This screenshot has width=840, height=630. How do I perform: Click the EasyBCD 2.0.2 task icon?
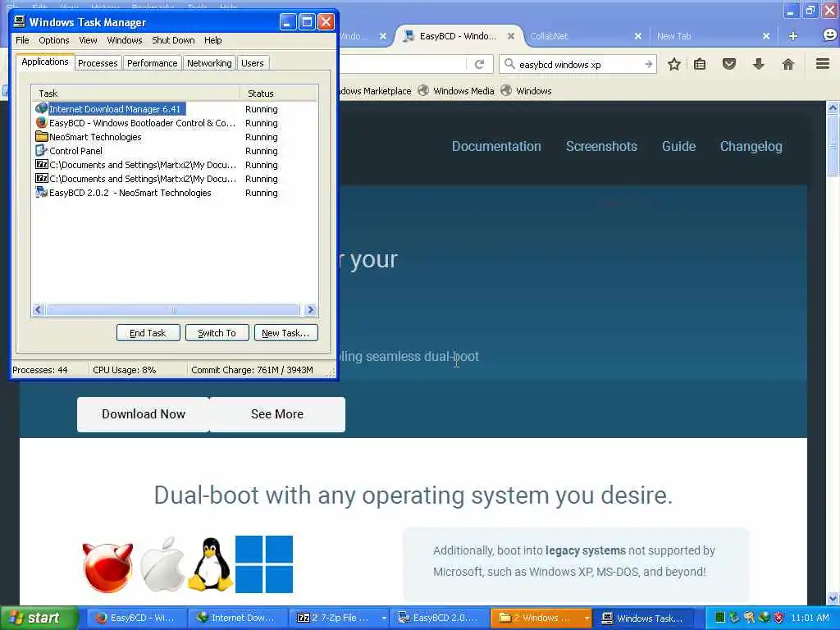pyautogui.click(x=41, y=192)
